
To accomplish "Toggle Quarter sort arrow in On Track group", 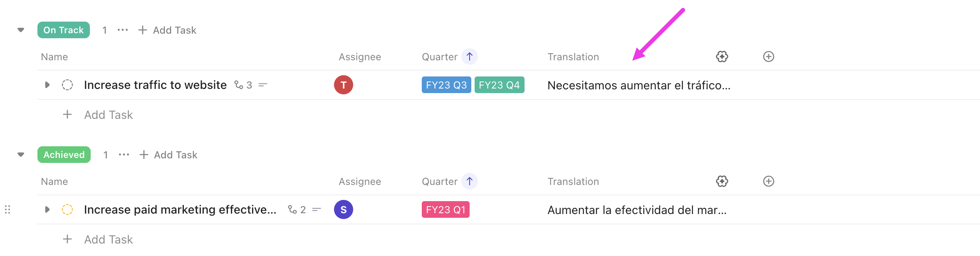I will [469, 57].
